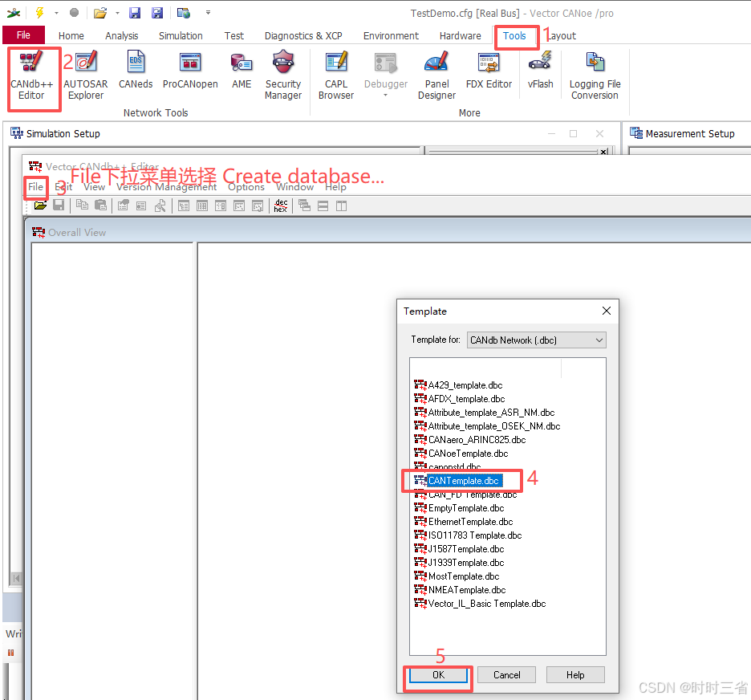The width and height of the screenshot is (751, 700).
Task: Click the save configuration floppy icon in title bar
Action: 135,13
